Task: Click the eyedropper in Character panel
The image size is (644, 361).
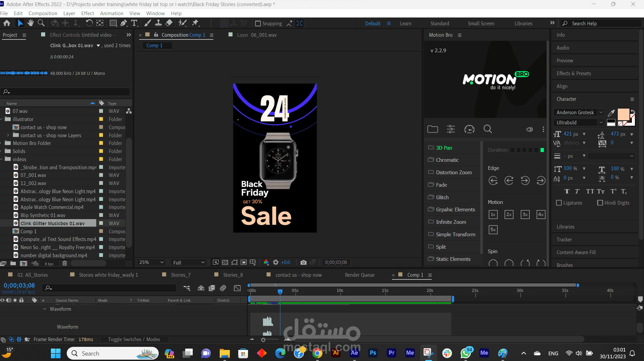Action: coord(611,113)
